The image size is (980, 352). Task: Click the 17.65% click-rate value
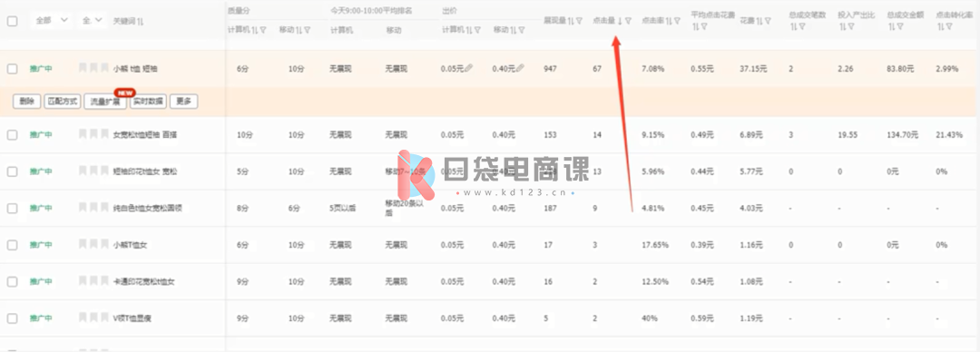coord(654,244)
